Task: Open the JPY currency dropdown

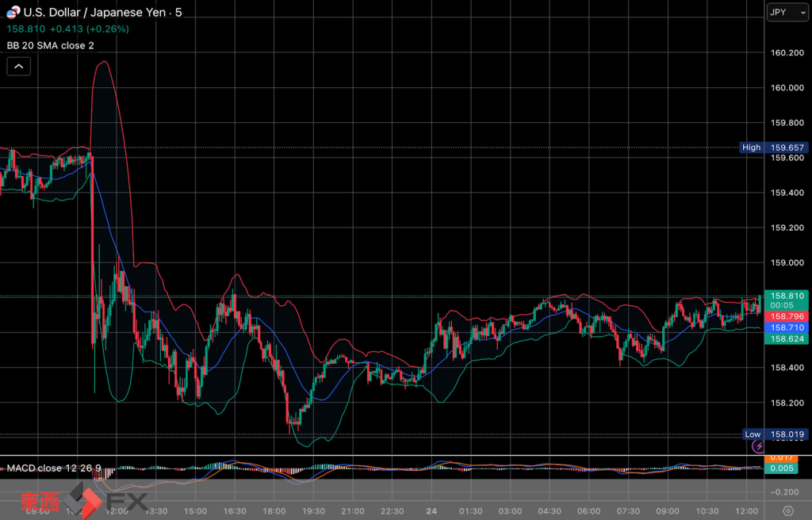Action: point(787,13)
